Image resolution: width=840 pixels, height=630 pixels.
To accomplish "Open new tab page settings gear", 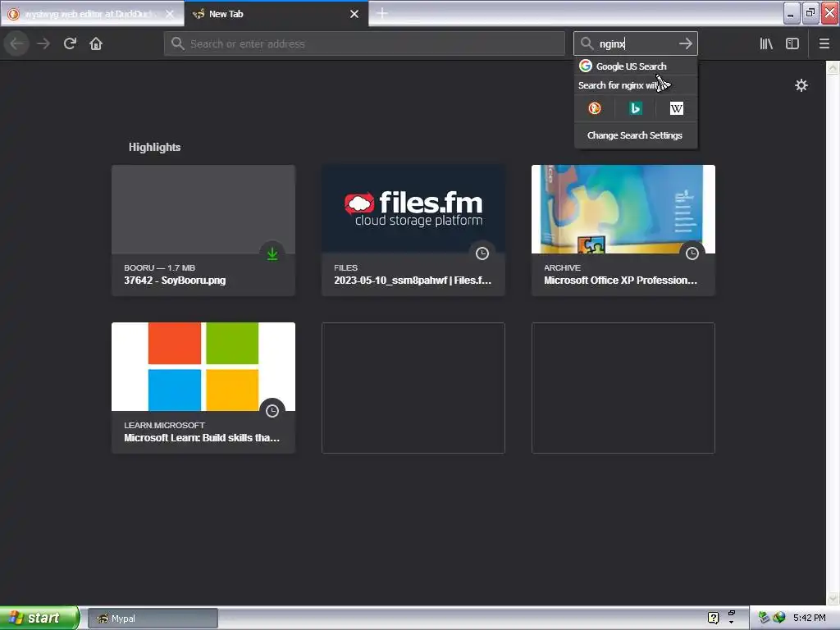I will click(x=801, y=85).
